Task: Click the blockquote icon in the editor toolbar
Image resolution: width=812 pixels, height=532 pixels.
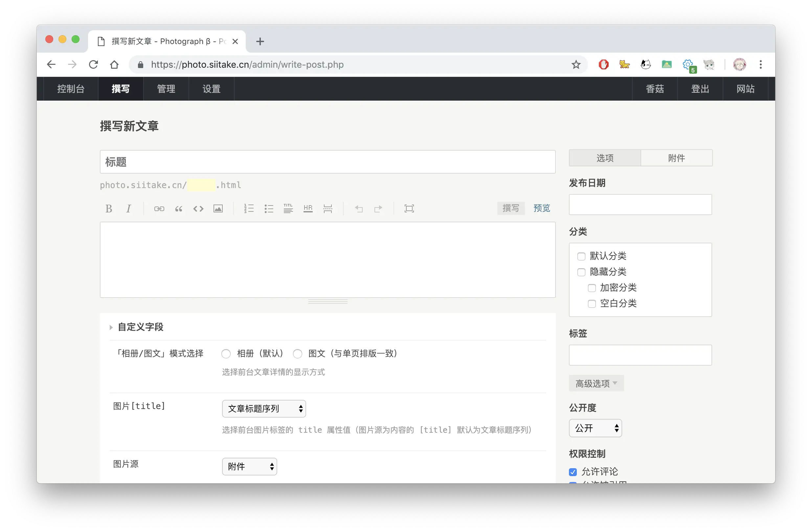Action: tap(178, 208)
